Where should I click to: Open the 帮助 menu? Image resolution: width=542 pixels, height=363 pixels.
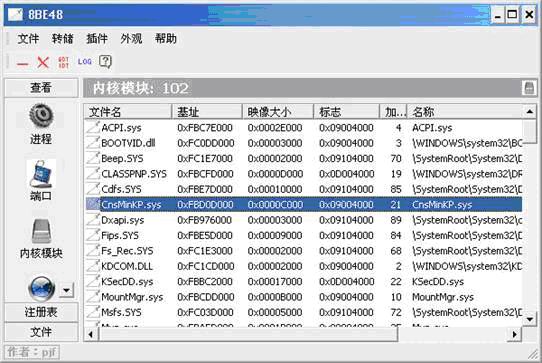166,38
